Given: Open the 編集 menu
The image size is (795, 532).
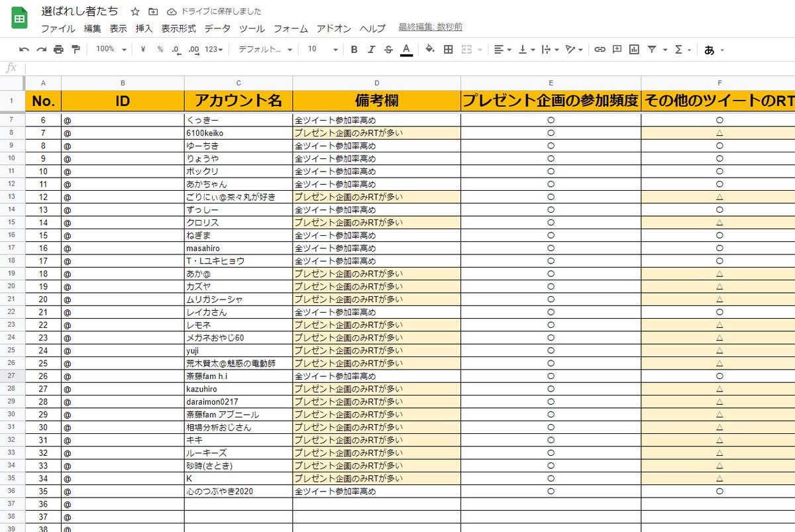Looking at the screenshot, I should [93, 28].
